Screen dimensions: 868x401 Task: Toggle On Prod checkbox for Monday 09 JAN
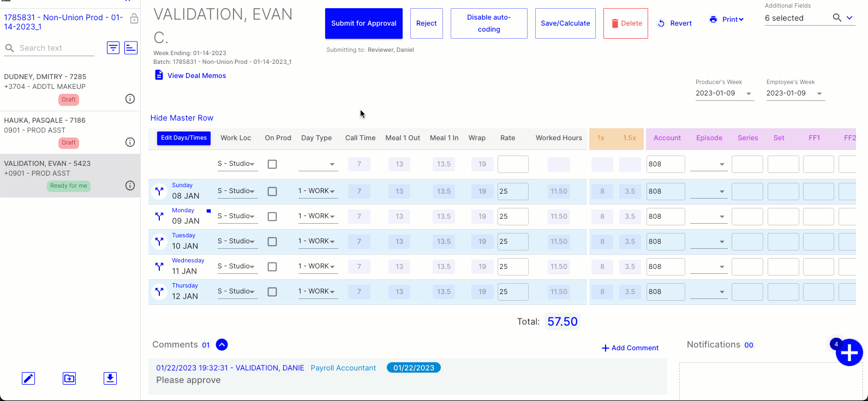272,217
